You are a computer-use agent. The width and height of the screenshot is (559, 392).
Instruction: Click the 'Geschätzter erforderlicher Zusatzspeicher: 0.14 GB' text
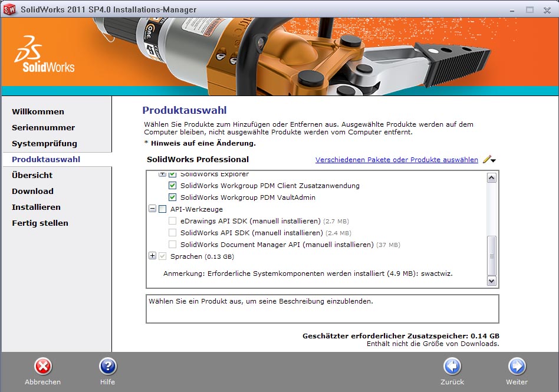tap(401, 336)
